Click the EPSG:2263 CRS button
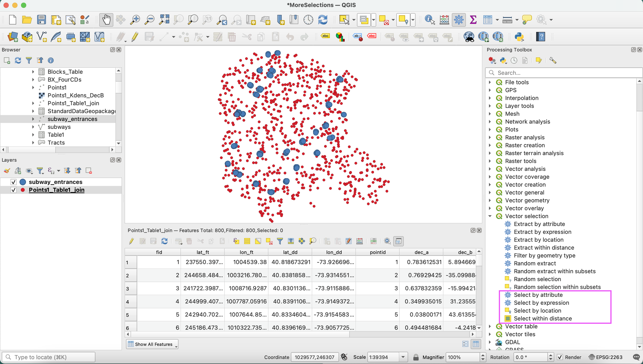The height and width of the screenshot is (364, 643). click(x=606, y=357)
